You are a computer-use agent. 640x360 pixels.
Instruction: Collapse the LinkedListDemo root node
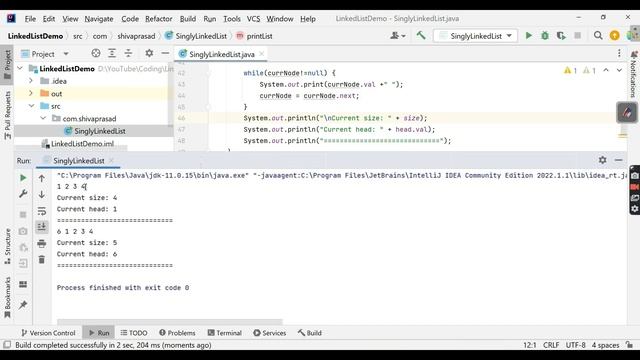coord(20,69)
